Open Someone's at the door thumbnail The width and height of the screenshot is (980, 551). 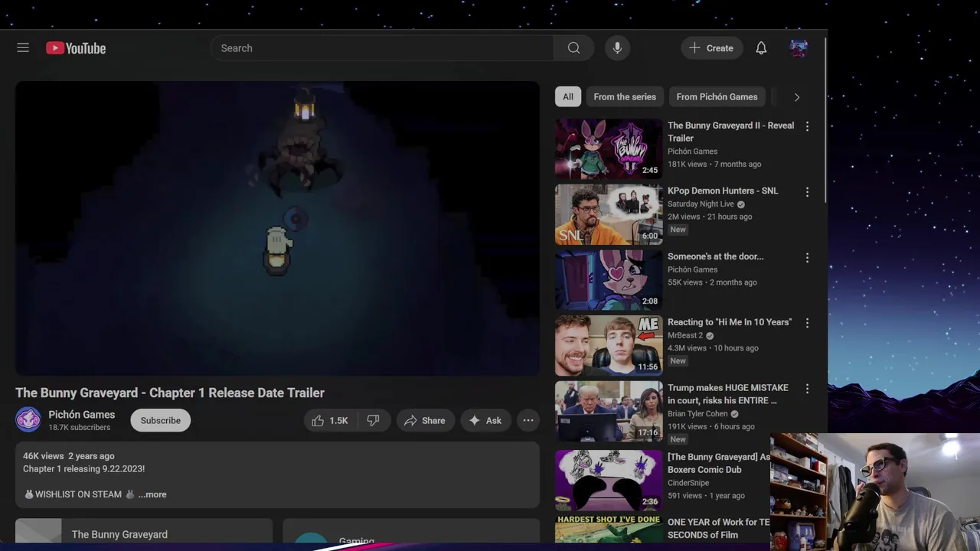[x=609, y=280]
